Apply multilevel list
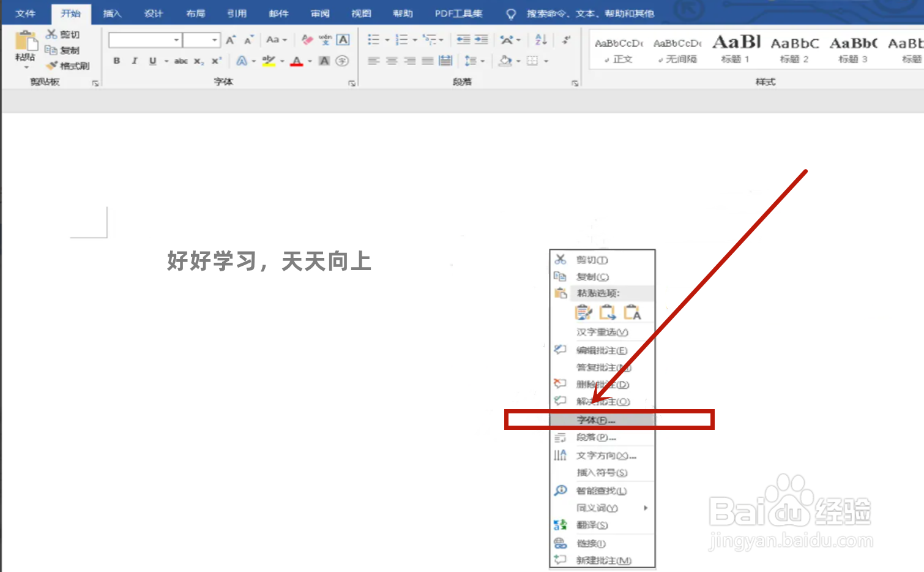 [x=430, y=40]
